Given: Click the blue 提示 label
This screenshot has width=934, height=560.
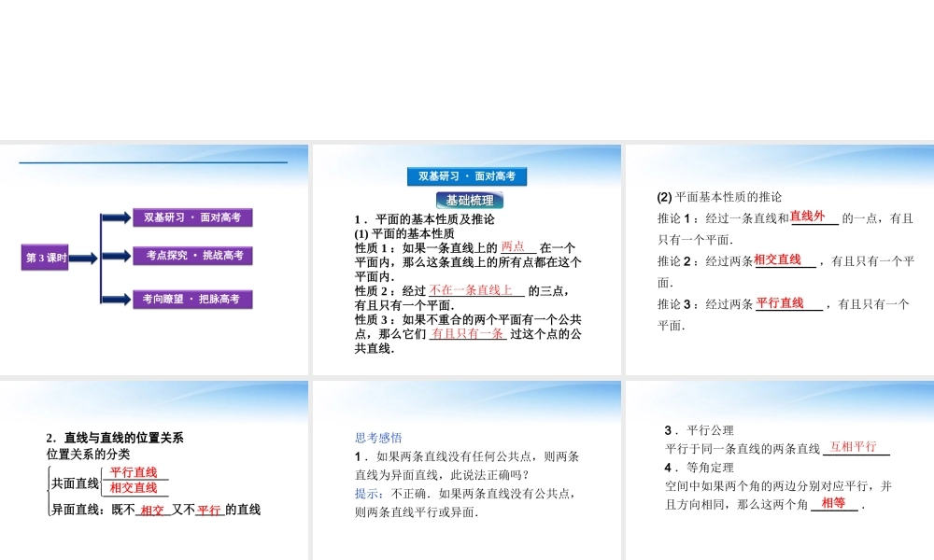Looking at the screenshot, I should 368,493.
